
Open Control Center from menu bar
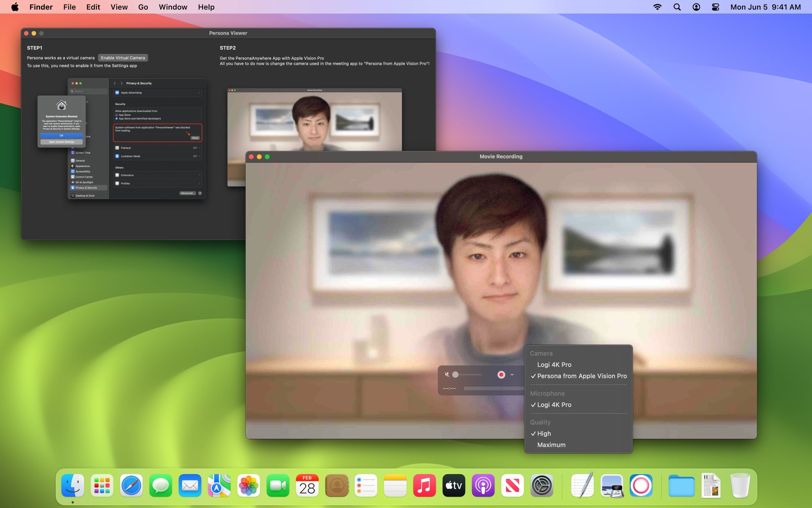pos(715,7)
